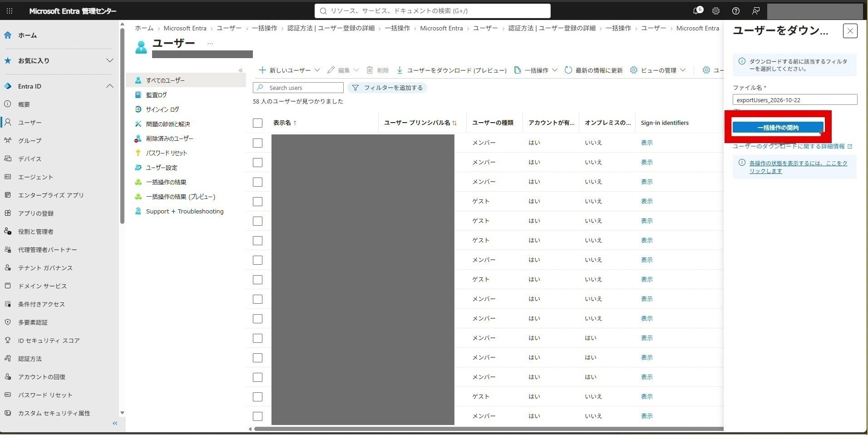Open the portal settings gear icon
868x435 pixels.
(x=716, y=11)
